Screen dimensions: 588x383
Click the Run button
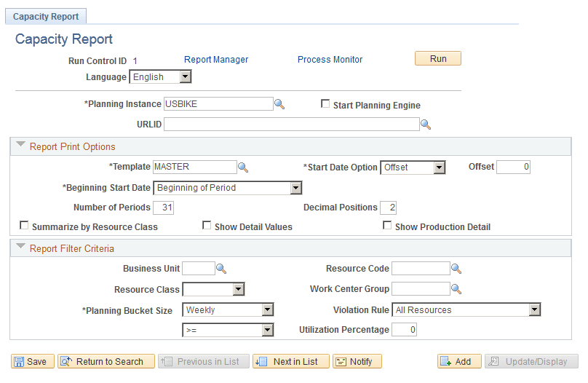(438, 59)
